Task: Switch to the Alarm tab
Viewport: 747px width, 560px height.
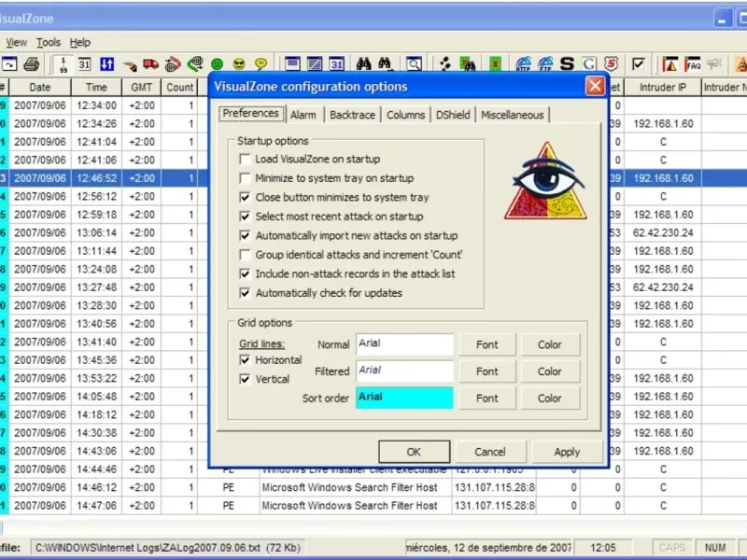Action: pyautogui.click(x=303, y=115)
